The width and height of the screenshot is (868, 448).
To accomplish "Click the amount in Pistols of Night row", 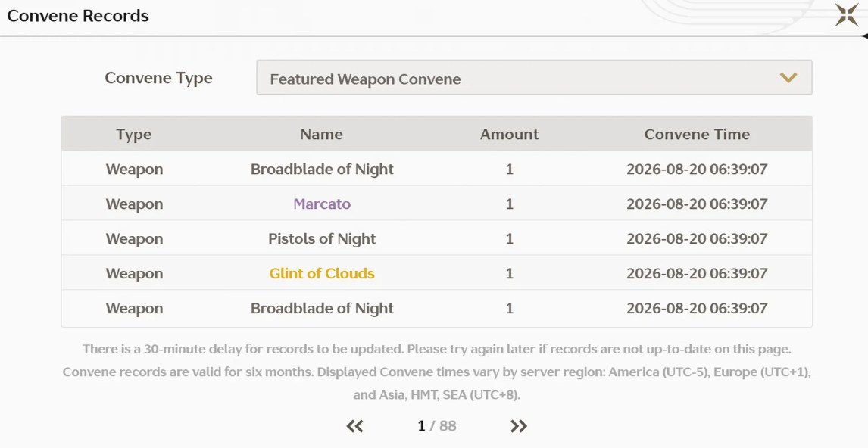I will click(x=509, y=239).
